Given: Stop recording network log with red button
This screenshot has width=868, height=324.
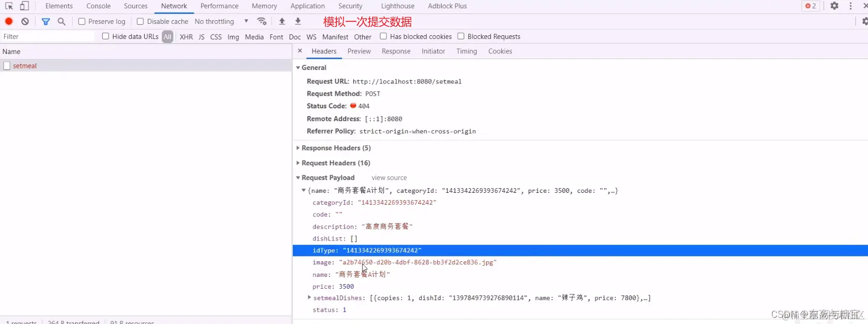Looking at the screenshot, I should (9, 21).
